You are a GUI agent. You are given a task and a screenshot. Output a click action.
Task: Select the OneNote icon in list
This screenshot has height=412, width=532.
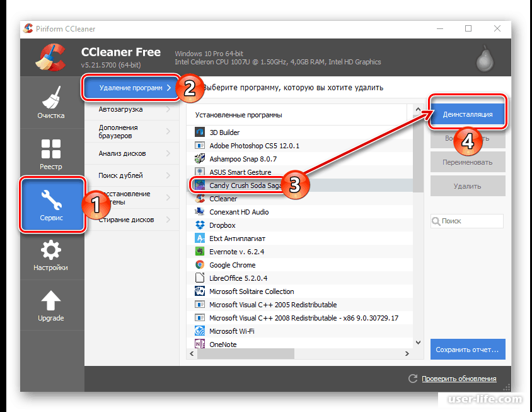point(200,344)
